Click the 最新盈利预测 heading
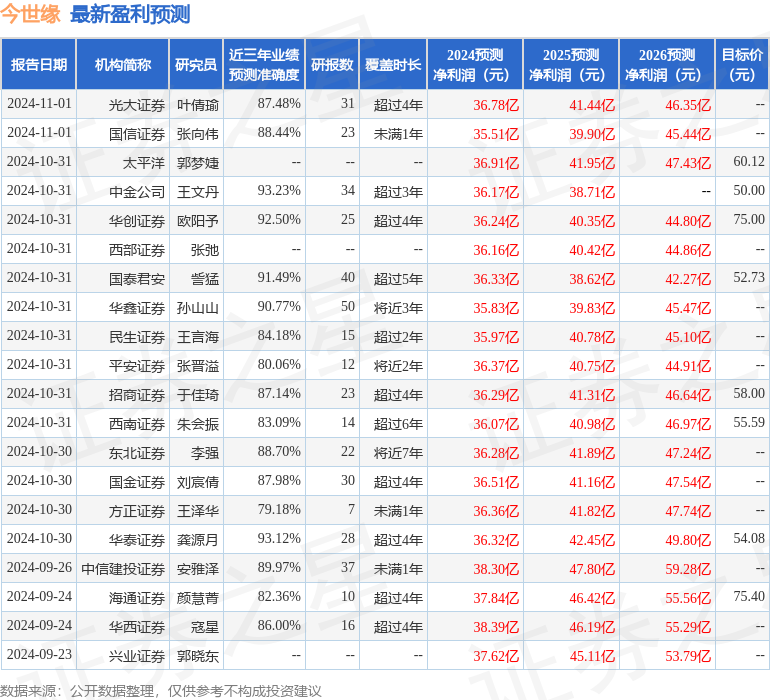Viewport: 770px width, 700px height. [130, 15]
